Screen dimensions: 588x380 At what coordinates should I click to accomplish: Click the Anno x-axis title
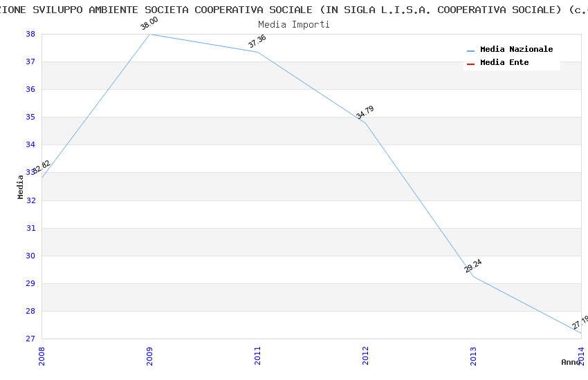[571, 362]
